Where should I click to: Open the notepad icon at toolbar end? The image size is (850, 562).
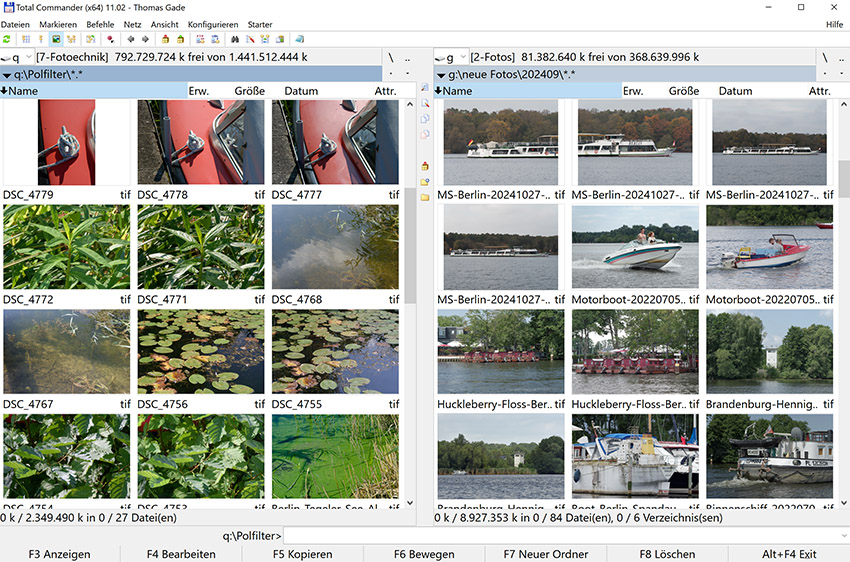[300, 39]
